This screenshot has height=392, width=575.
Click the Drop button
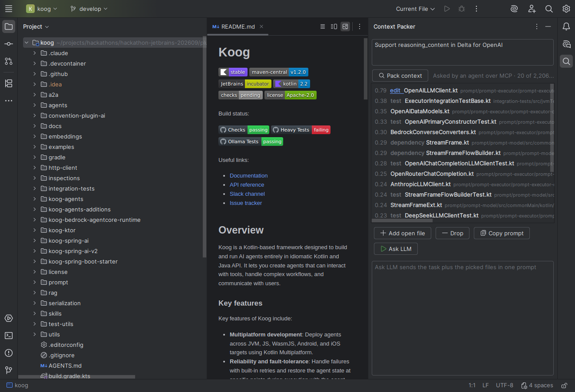(453, 233)
